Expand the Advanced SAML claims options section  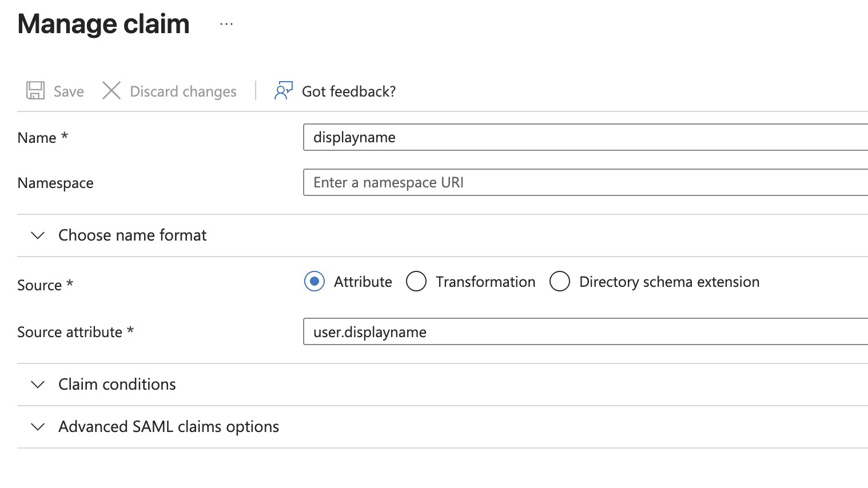coord(169,427)
